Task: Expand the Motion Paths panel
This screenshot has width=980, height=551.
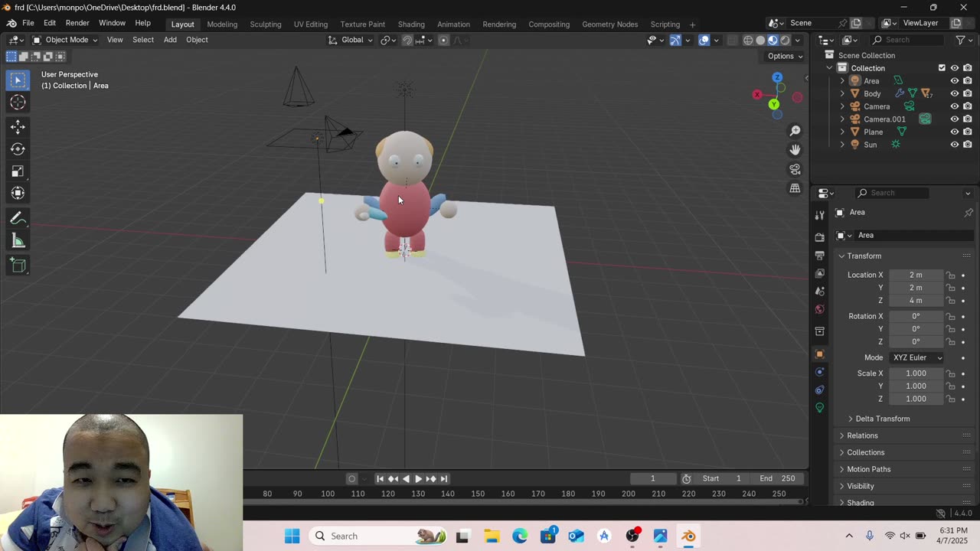Action: coord(868,469)
